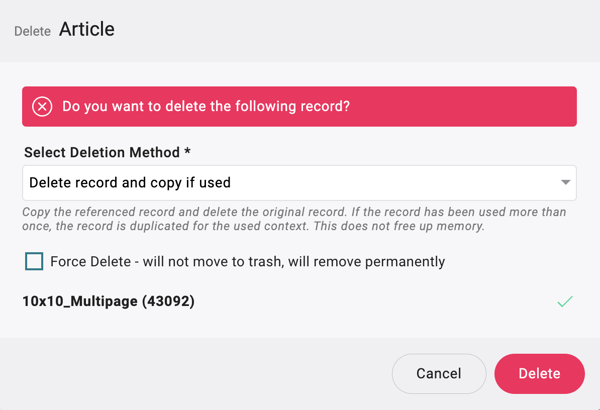This screenshot has height=410, width=600.
Task: Enable the Force Delete checkbox
Action: coord(34,261)
